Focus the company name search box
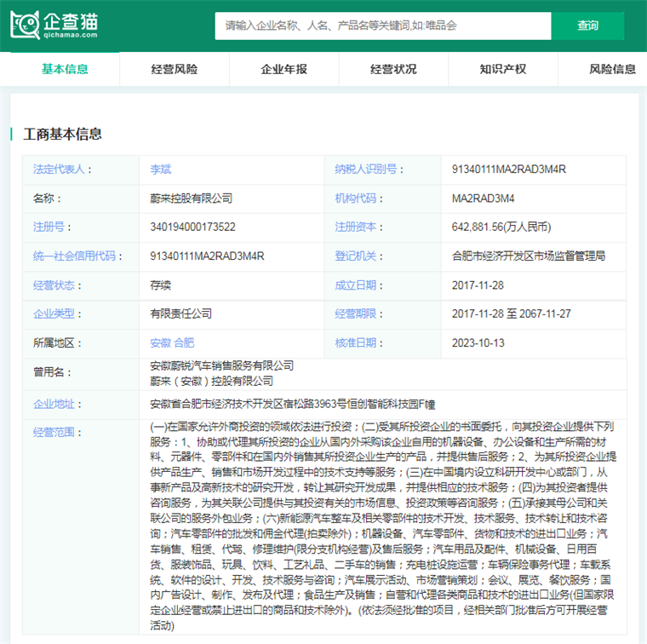This screenshot has height=644, width=647. 382,26
